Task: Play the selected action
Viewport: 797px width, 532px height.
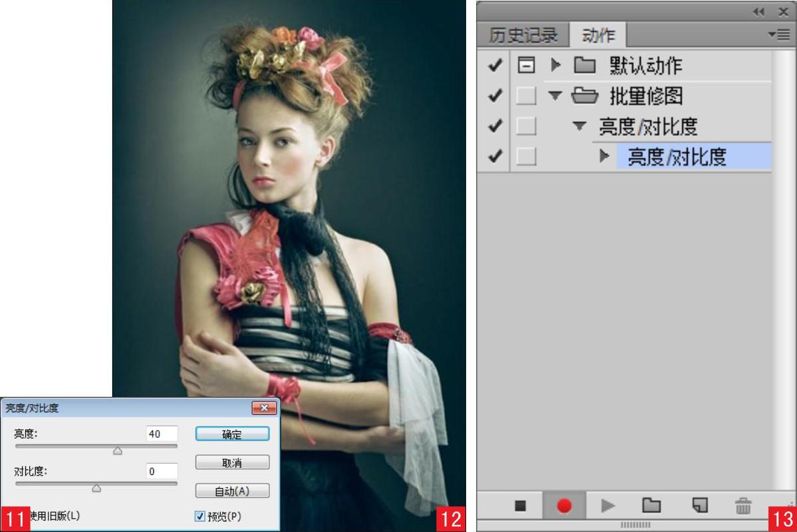Action: point(608,506)
